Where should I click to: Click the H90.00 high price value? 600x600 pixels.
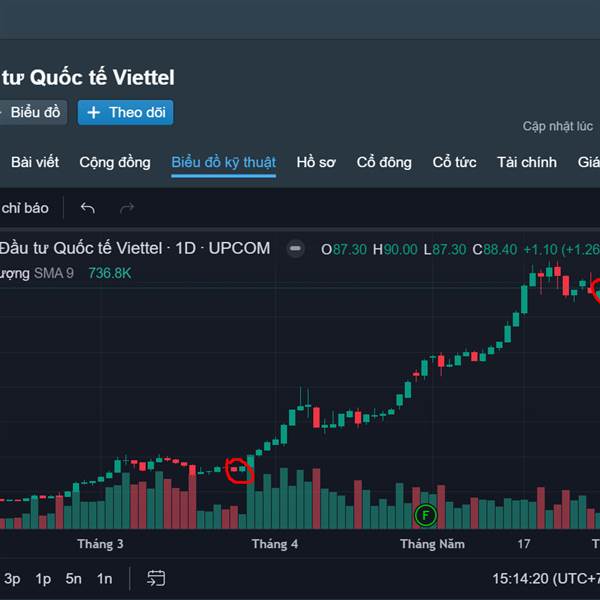point(395,249)
